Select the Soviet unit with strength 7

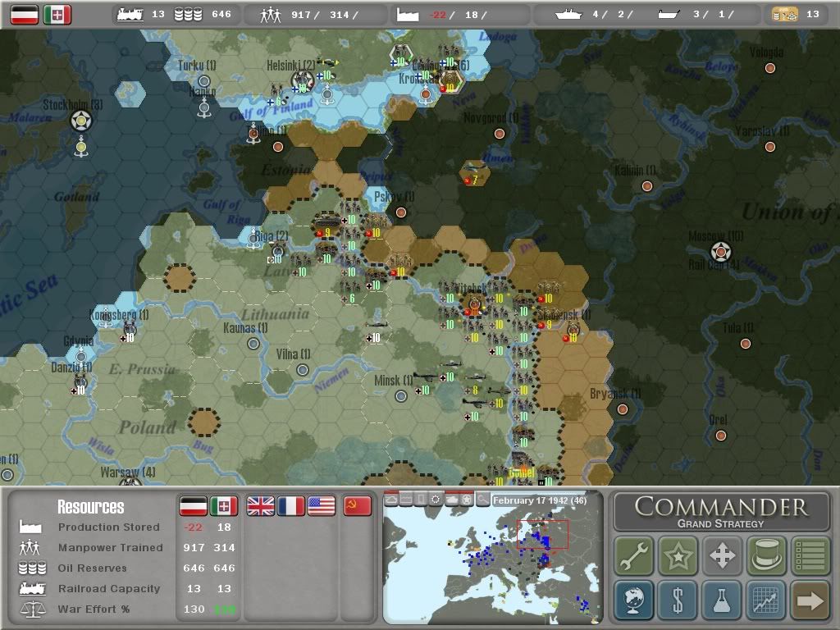coord(473,172)
